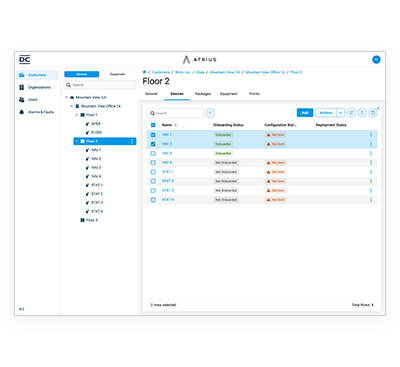400x367 pixels.
Task: Switch to the Equipment tab in tree panel
Action: (118, 74)
